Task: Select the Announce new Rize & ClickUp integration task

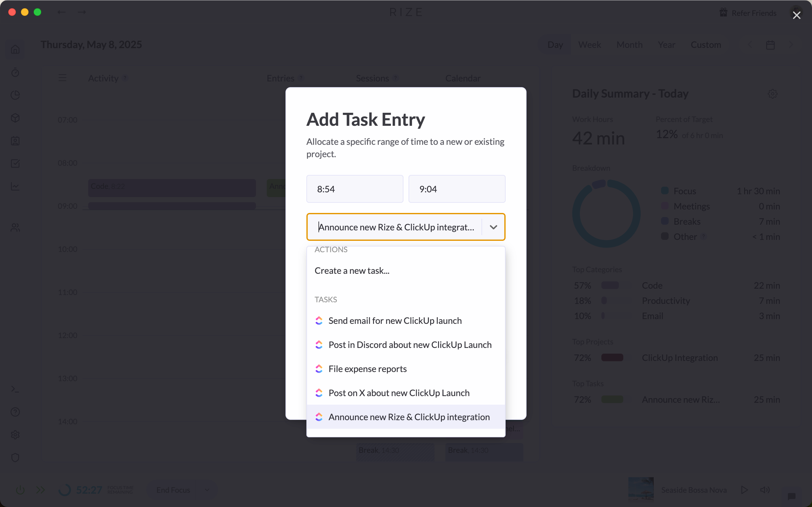Action: (x=409, y=417)
